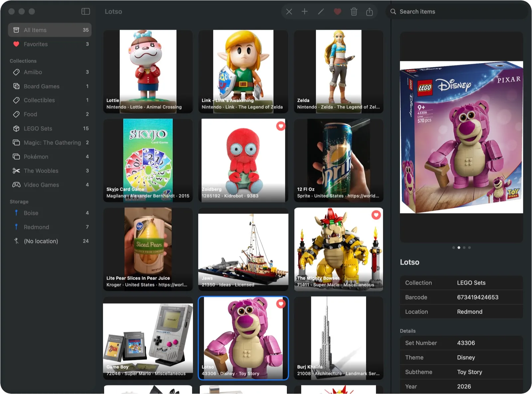The height and width of the screenshot is (394, 532).
Task: Toggle the heart badge on Lotso card
Action: point(281,304)
